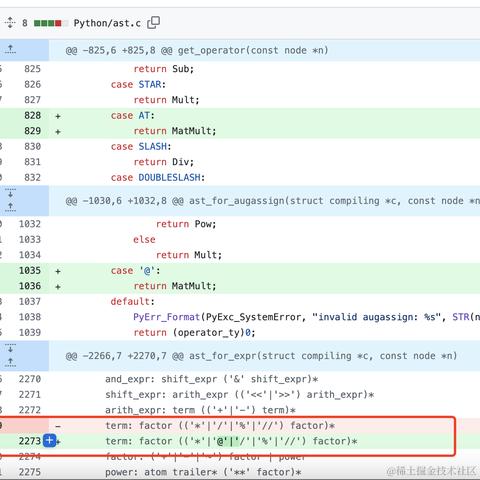Click line number 2270
Image resolution: width=480 pixels, height=480 pixels.
[30, 379]
